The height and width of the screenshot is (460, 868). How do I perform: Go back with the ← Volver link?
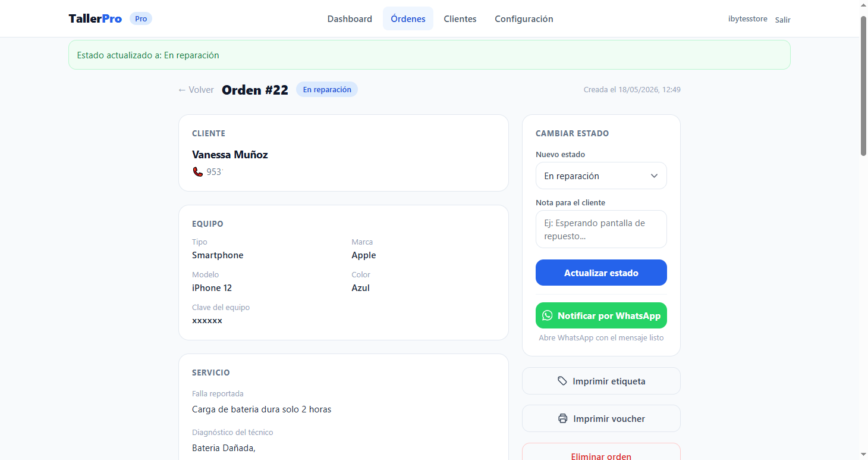(x=196, y=90)
